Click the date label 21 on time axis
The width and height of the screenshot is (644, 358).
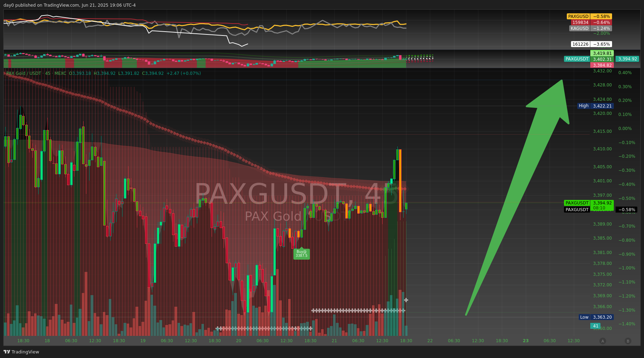(x=334, y=341)
